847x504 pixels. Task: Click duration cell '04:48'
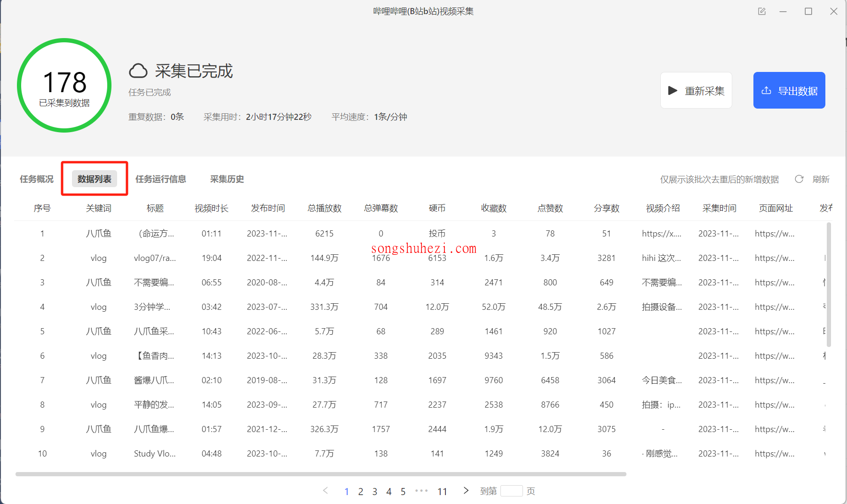click(212, 454)
